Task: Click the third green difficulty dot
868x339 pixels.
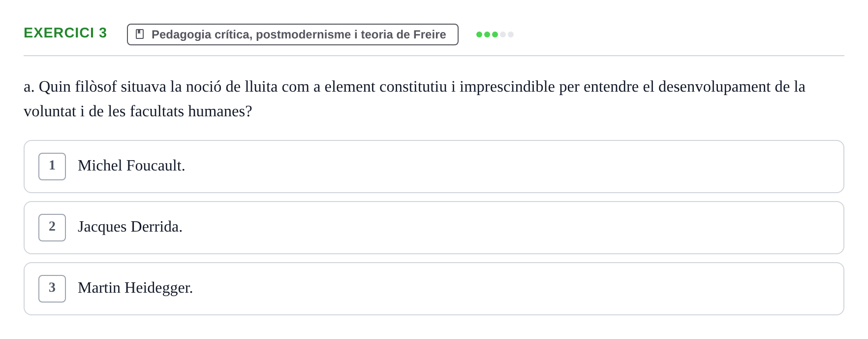Action: 495,34
